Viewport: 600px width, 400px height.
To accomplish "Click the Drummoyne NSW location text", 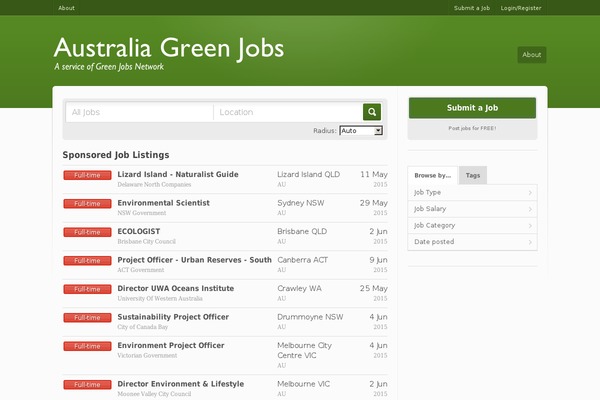I will [x=310, y=317].
